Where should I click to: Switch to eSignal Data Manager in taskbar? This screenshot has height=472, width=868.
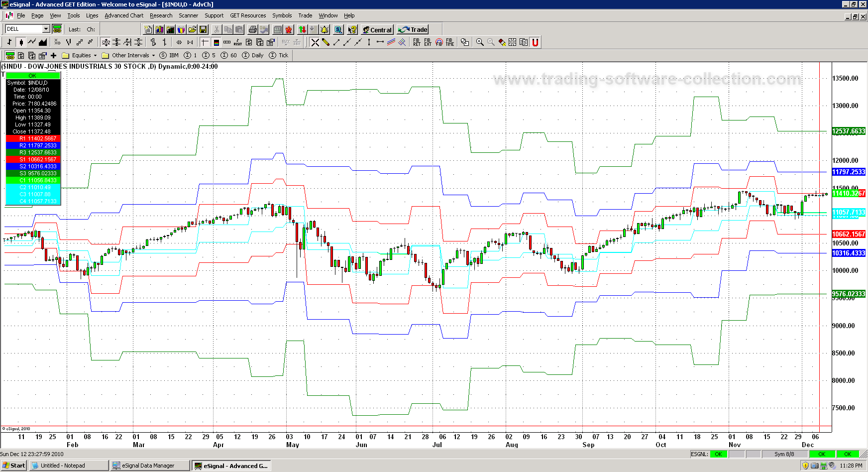coord(150,466)
